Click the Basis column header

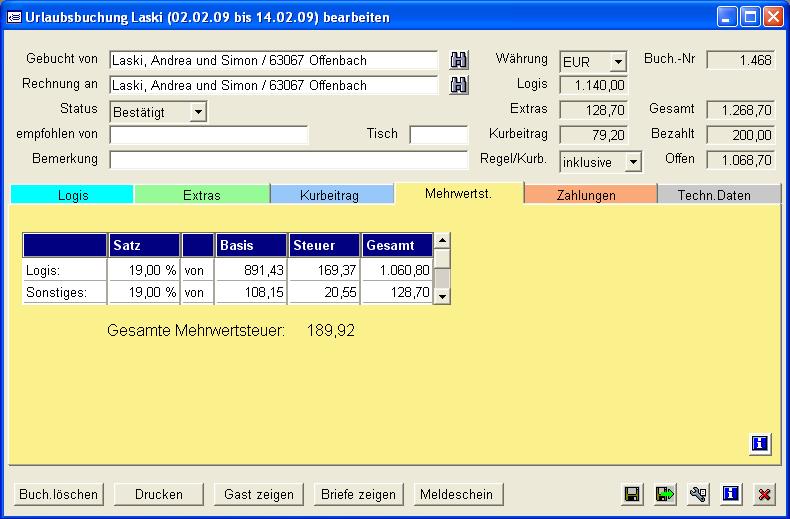pyautogui.click(x=251, y=245)
